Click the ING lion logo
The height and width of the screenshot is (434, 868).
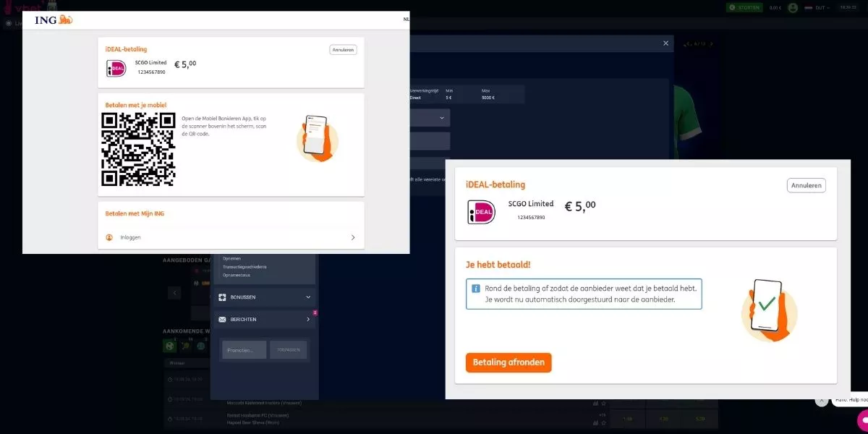click(66, 20)
